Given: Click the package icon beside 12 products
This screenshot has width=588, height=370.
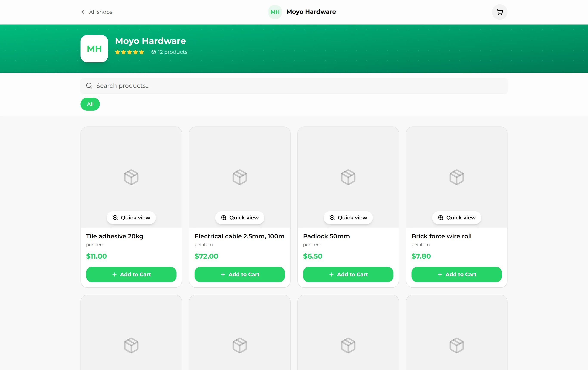Looking at the screenshot, I should click(x=154, y=52).
